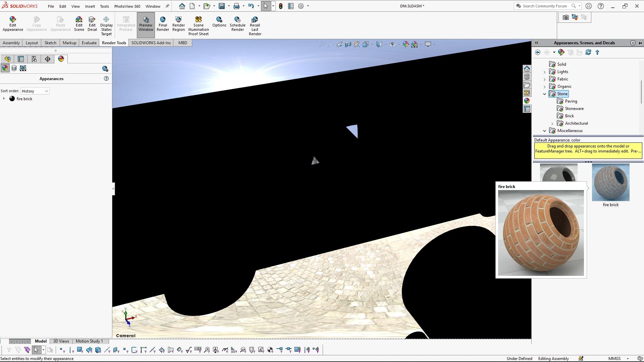Open the File Explorer task pane tab
The image size is (644, 362).
(x=527, y=85)
